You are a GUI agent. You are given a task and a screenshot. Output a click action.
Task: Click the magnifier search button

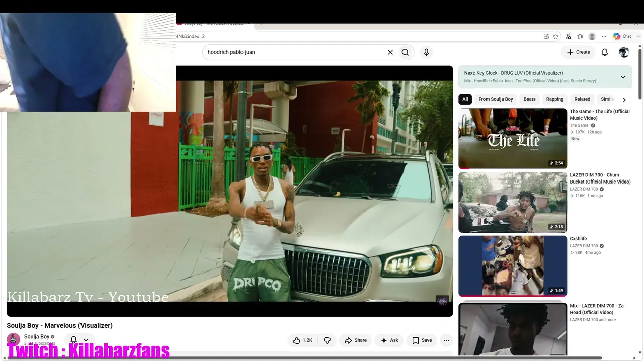point(405,52)
